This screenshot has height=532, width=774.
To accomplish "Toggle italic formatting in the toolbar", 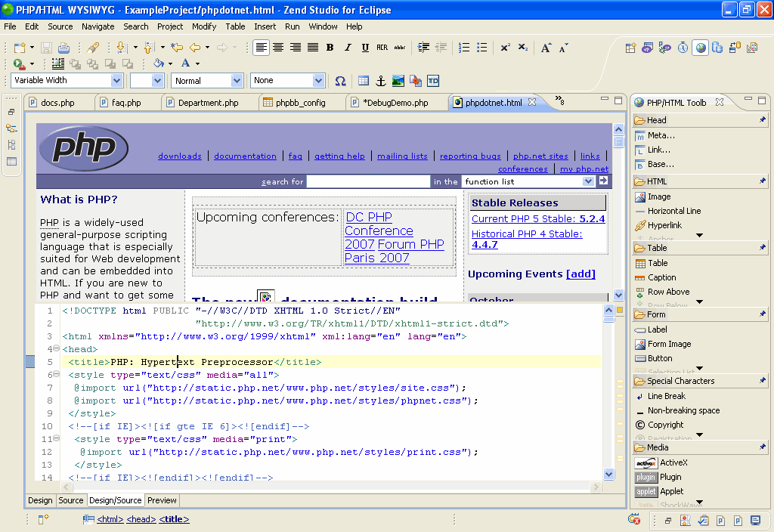I will pos(347,47).
